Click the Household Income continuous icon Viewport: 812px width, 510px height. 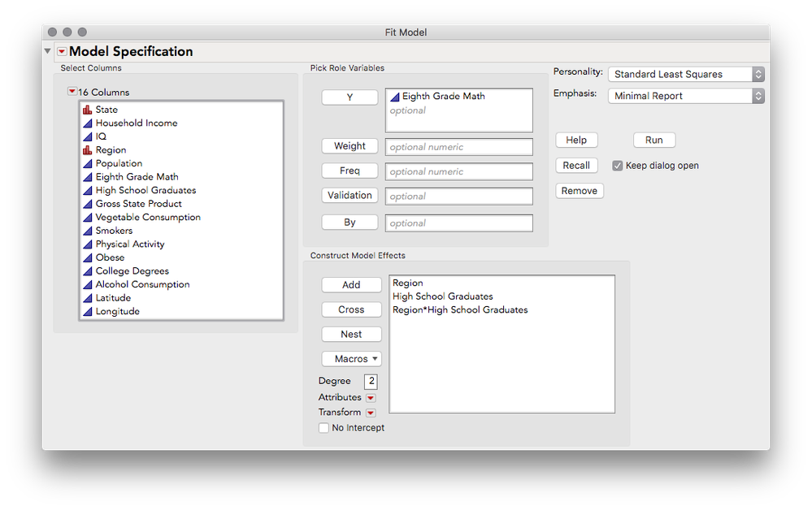tap(88, 123)
